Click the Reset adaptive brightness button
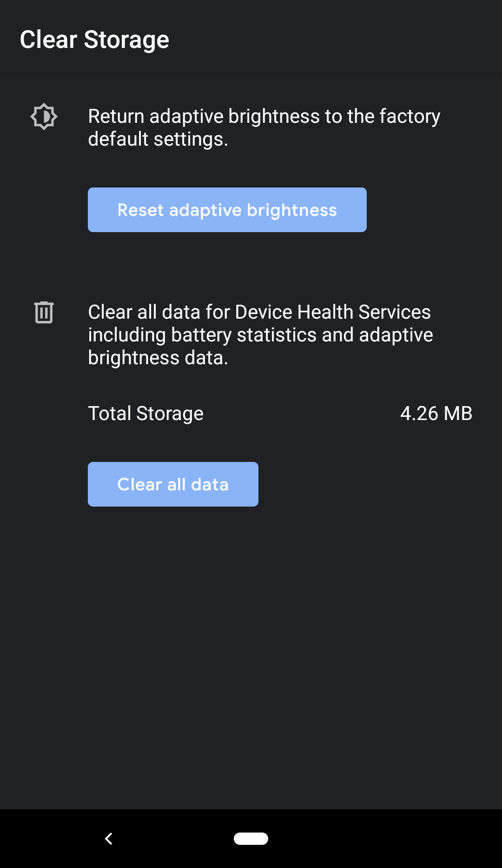Viewport: 502px width, 868px height. pyautogui.click(x=227, y=210)
